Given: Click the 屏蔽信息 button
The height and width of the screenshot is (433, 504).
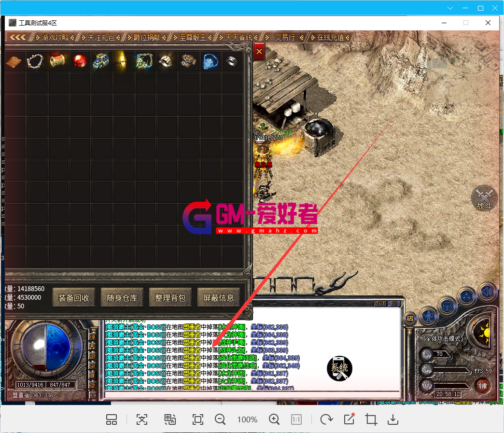Looking at the screenshot, I should coord(218,298).
